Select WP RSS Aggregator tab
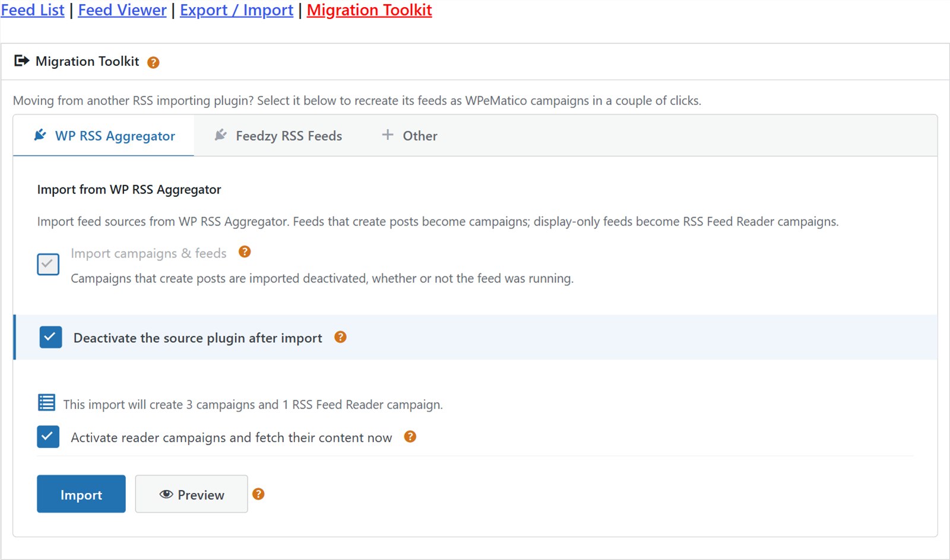Viewport: 950px width, 560px height. 104,136
